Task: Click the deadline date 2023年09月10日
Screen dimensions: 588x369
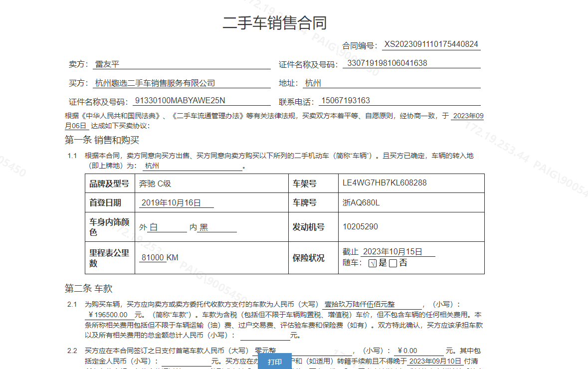Action: (435, 361)
